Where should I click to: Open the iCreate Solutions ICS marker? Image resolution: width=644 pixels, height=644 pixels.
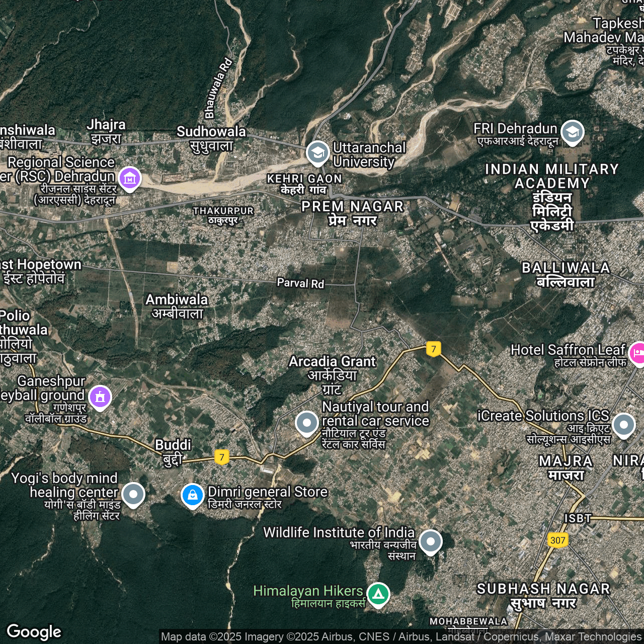623,425
